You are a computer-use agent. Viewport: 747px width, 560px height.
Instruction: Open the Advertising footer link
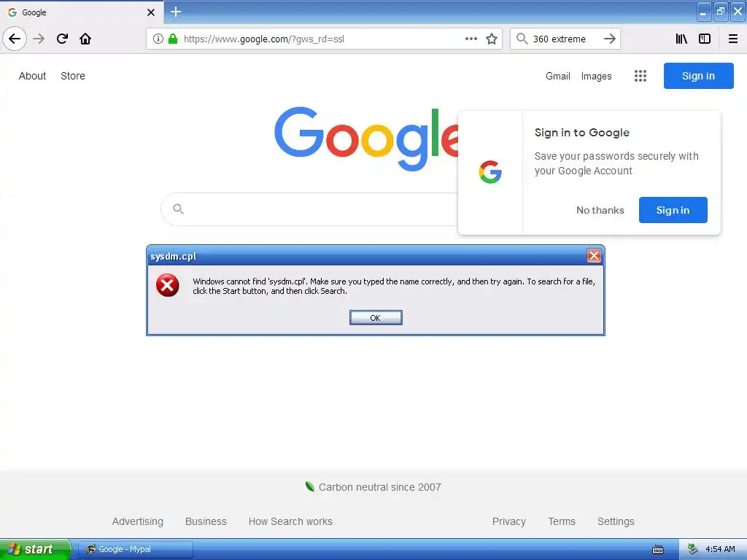pos(138,521)
